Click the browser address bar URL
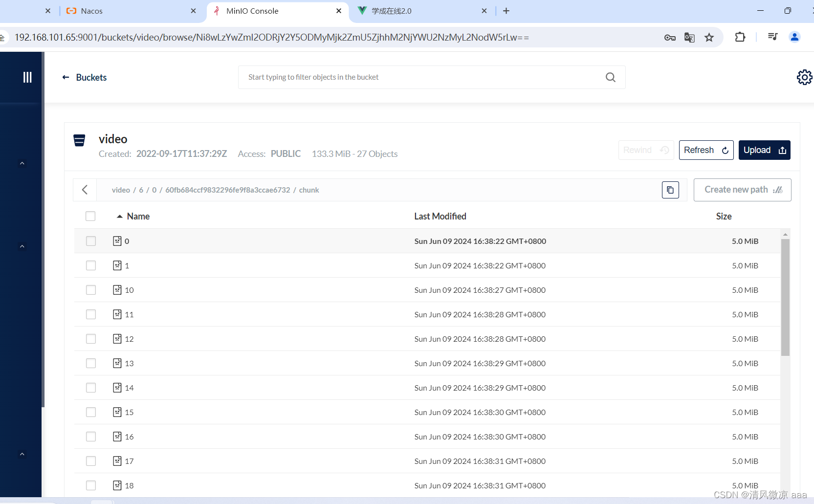The image size is (814, 504). [272, 38]
